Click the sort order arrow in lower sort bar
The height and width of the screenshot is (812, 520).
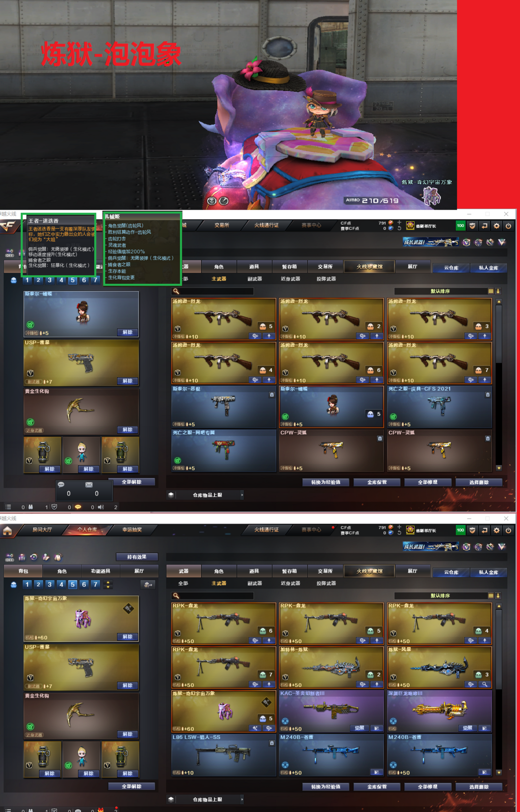tap(498, 596)
